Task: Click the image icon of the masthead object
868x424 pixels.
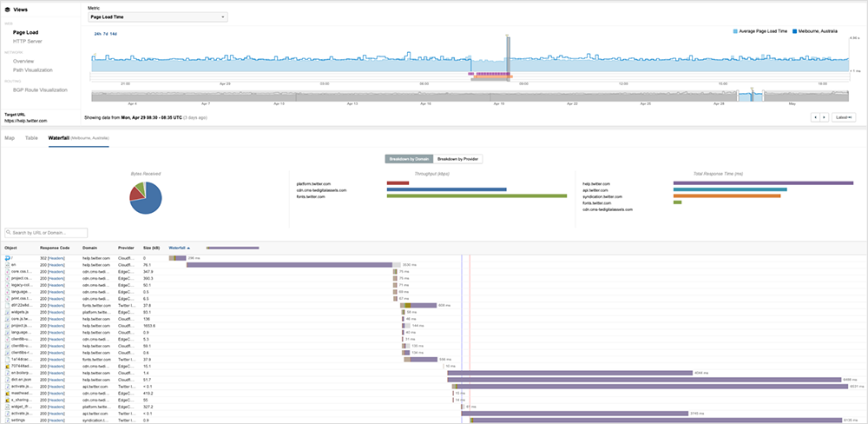Action: point(7,393)
